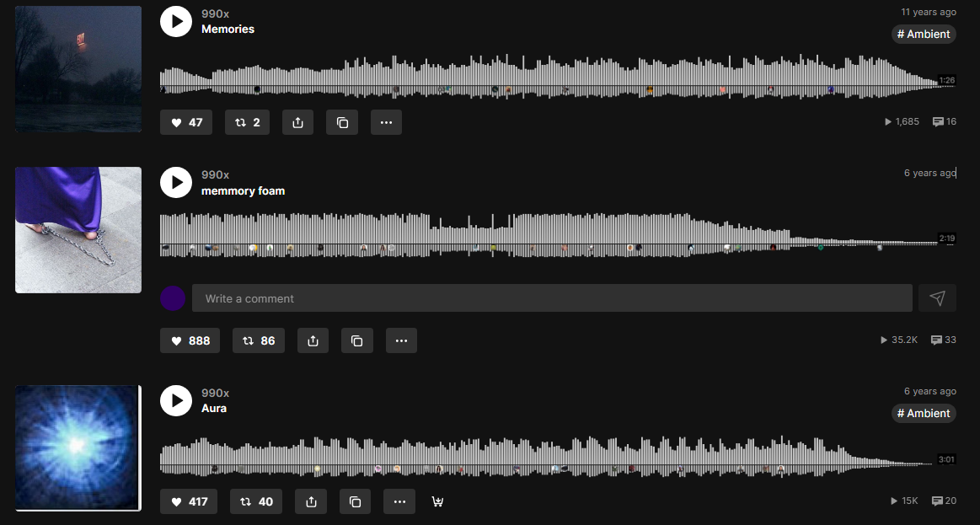The width and height of the screenshot is (980, 525).
Task: Play the track Aura
Action: 176,401
